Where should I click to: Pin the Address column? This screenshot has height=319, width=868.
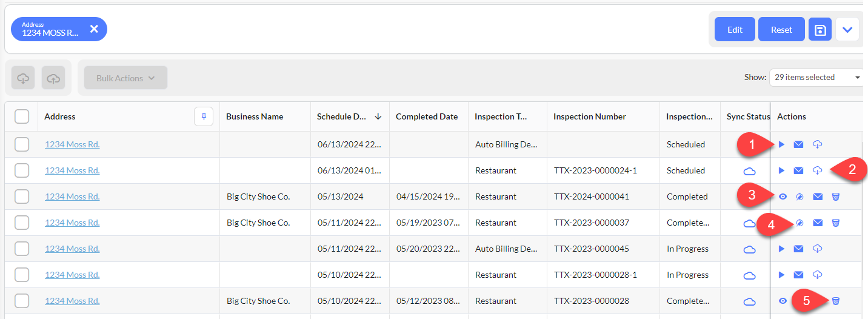204,116
